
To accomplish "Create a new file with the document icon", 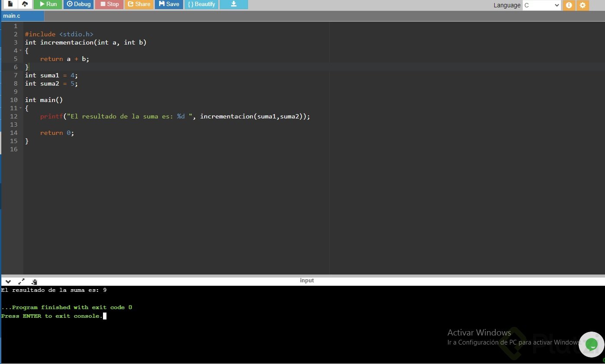I will [x=10, y=4].
